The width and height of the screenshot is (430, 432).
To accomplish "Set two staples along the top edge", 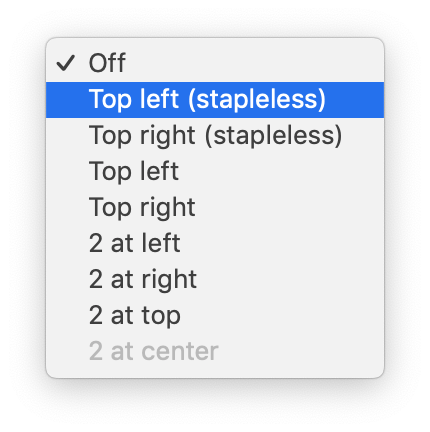I will [x=215, y=316].
